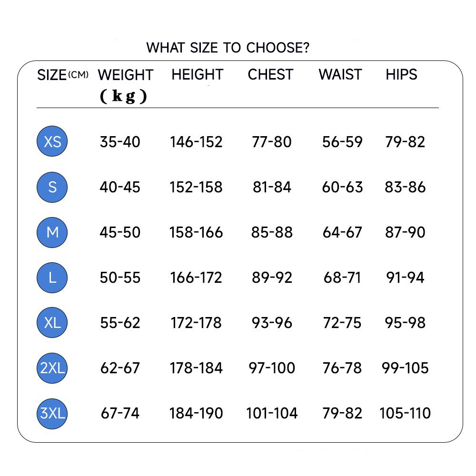The image size is (476, 476).
Task: Click the 'WHAT SIZE TO CHOOSE?' title
Action: [x=228, y=48]
